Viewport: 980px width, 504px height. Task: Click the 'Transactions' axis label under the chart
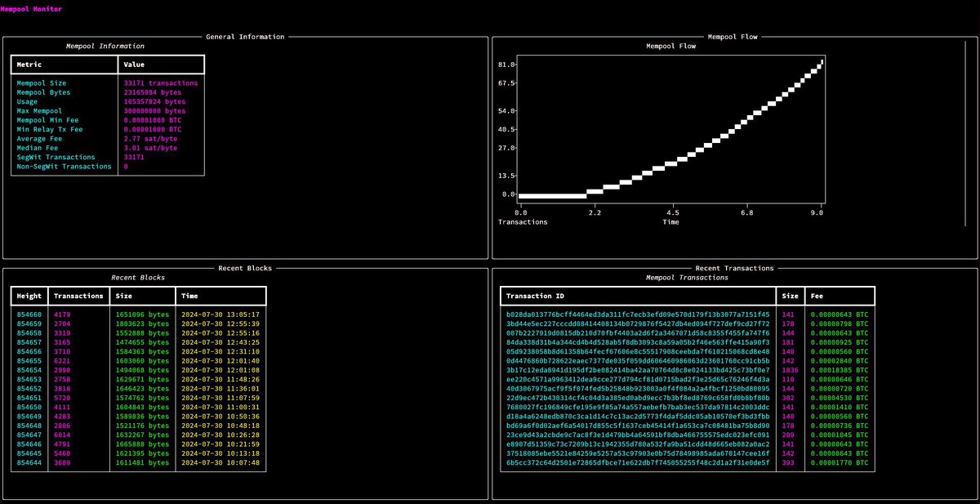[523, 221]
